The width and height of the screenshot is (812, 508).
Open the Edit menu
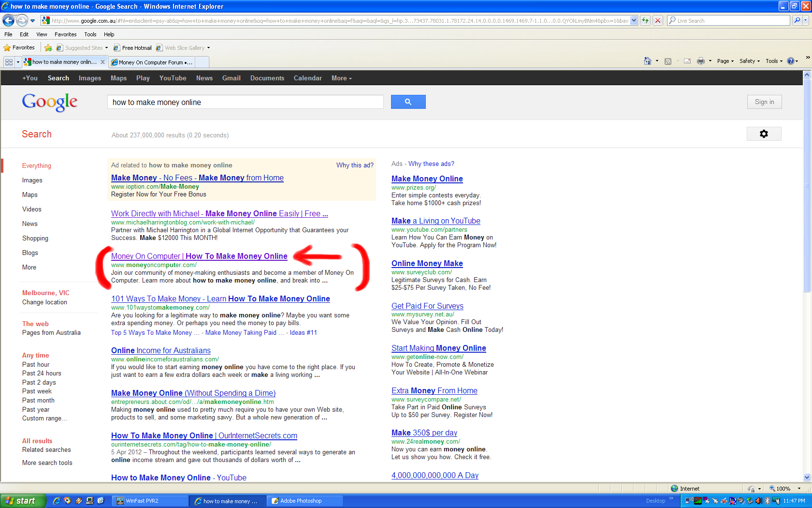coord(24,34)
